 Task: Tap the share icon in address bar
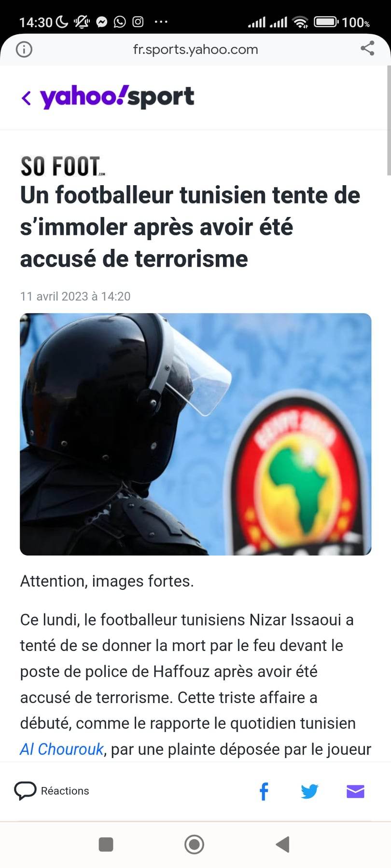pyautogui.click(x=367, y=48)
